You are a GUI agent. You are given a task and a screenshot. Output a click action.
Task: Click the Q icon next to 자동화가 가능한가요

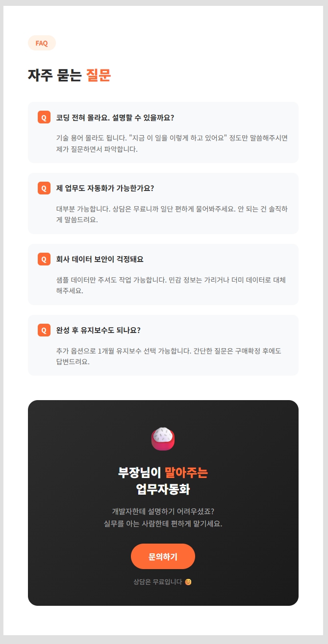(x=44, y=188)
